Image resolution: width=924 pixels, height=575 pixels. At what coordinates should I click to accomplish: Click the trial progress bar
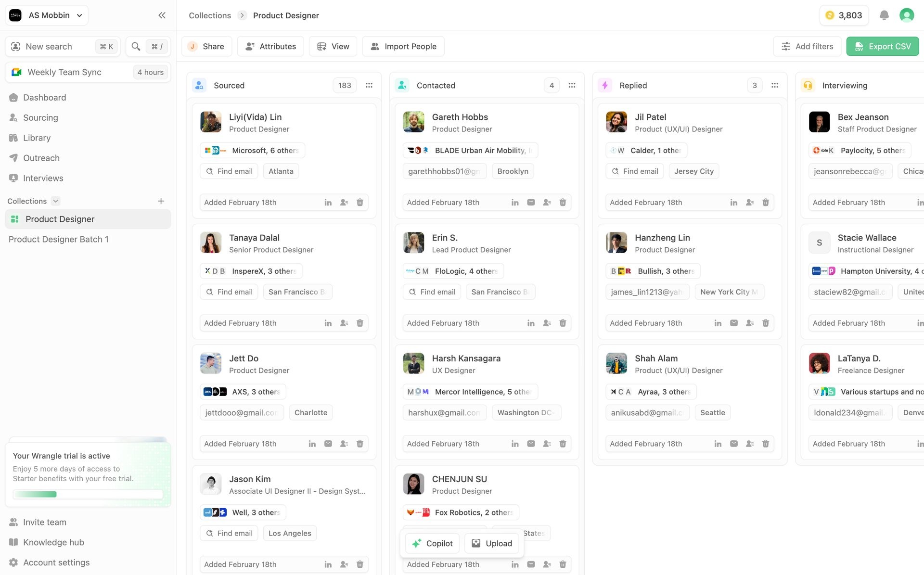tap(88, 494)
